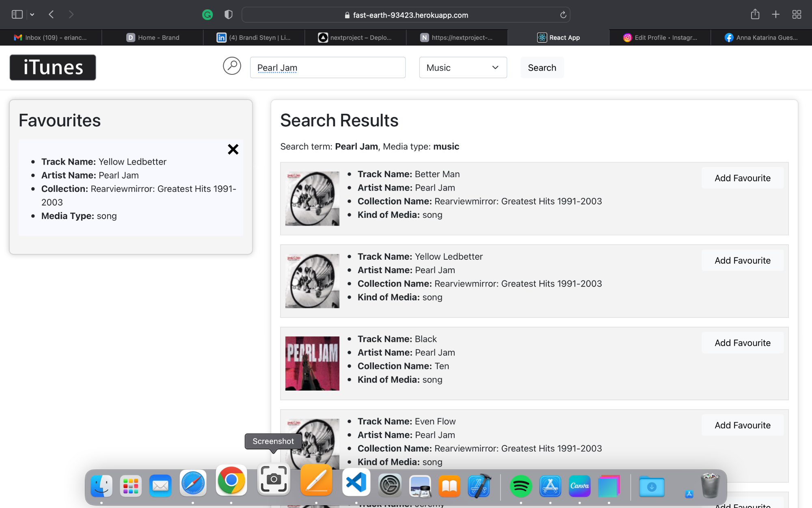Click the Pearl Jam search text field
This screenshot has height=508, width=812.
click(x=328, y=67)
